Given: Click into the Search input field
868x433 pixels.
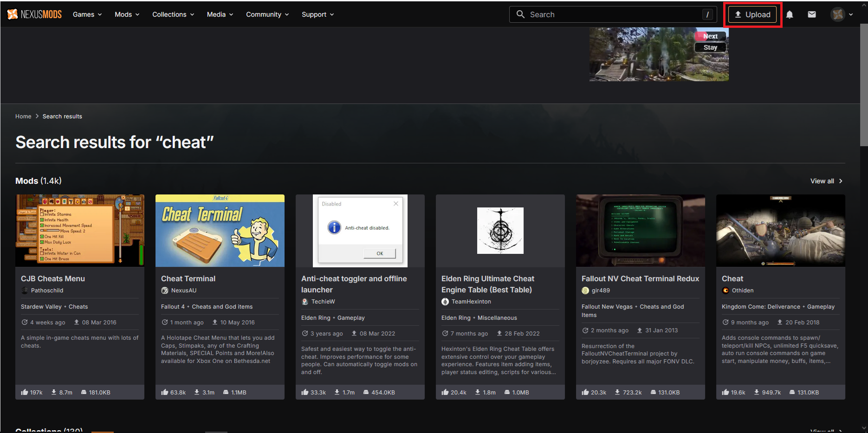Looking at the screenshot, I should 613,14.
